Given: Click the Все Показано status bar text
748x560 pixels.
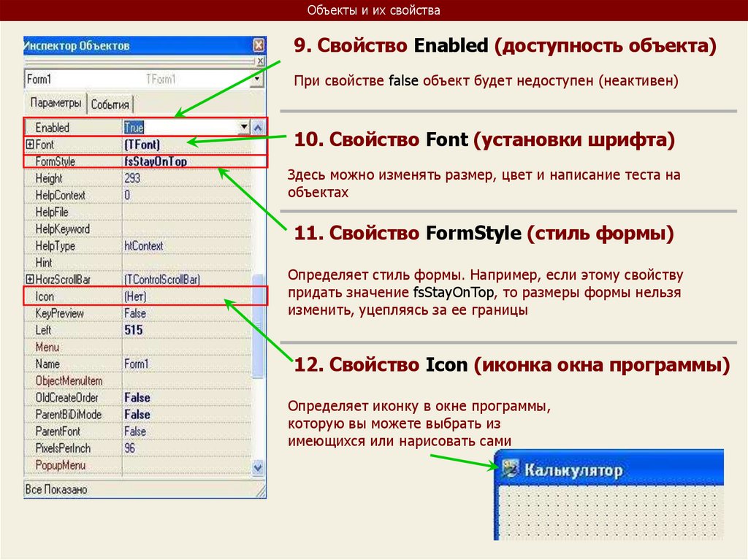Looking at the screenshot, I should 56,489.
